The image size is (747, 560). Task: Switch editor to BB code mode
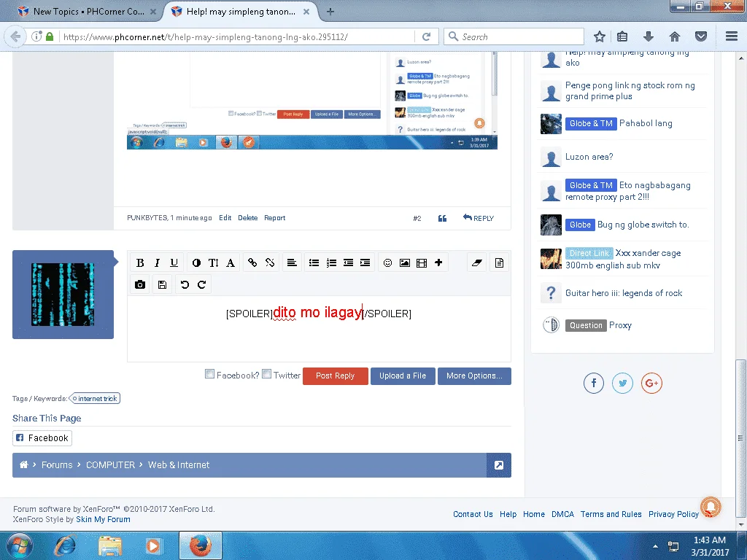(x=499, y=262)
